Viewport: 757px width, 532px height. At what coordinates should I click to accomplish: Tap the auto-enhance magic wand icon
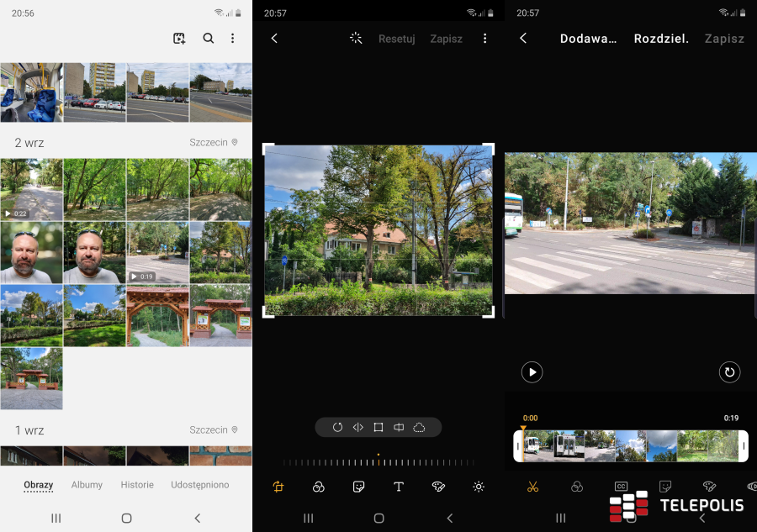[x=356, y=38]
